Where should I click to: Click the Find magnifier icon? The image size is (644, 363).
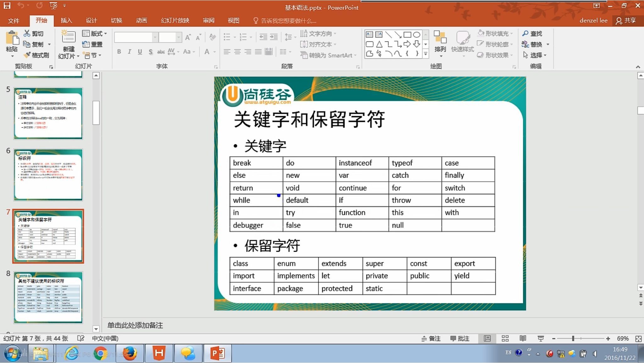(532, 33)
